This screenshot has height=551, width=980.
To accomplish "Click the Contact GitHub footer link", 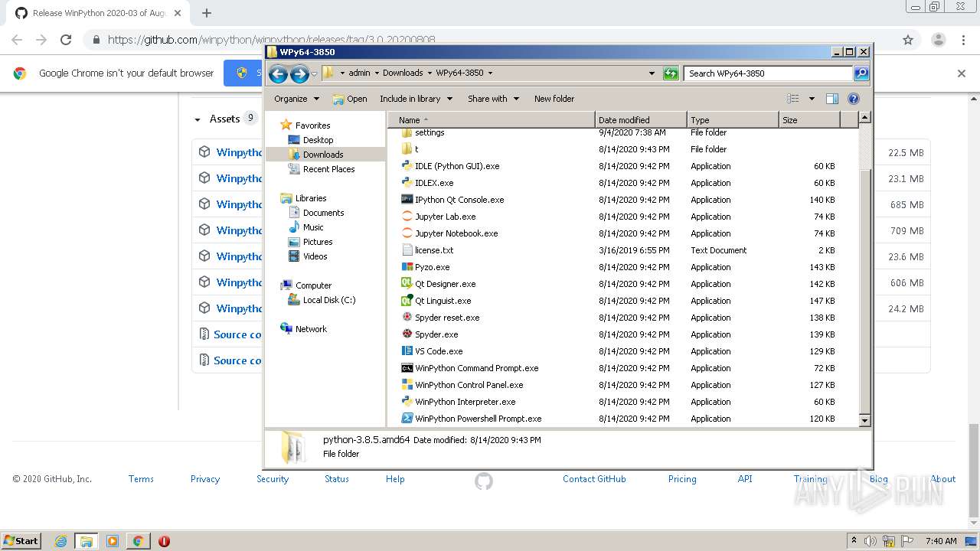I will (x=594, y=479).
